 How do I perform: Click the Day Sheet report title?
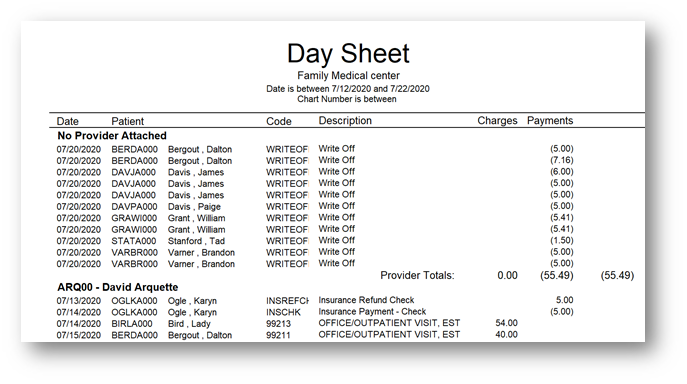348,54
